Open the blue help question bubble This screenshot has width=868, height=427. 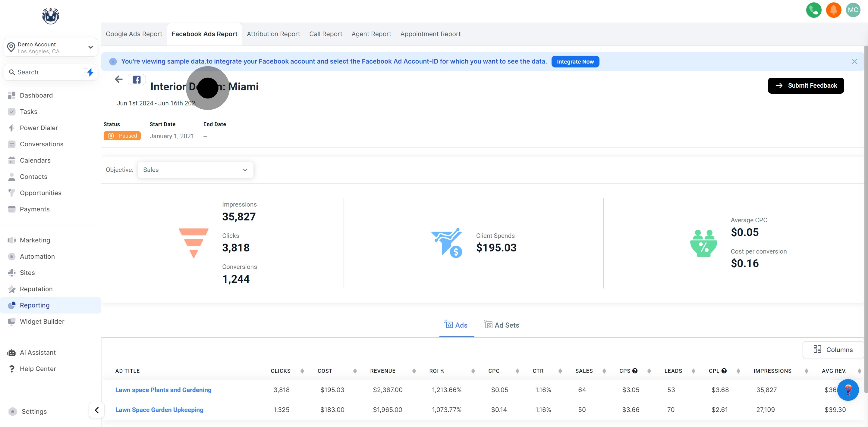[848, 390]
